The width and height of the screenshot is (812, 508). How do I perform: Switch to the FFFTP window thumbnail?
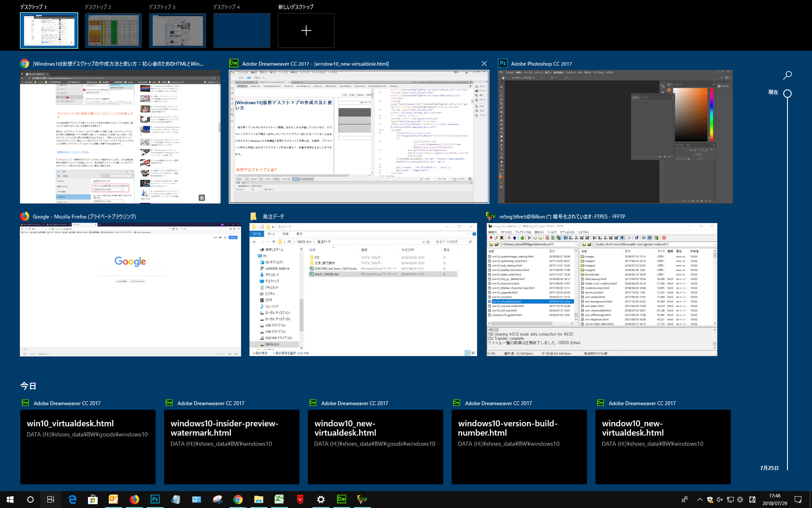(x=602, y=290)
